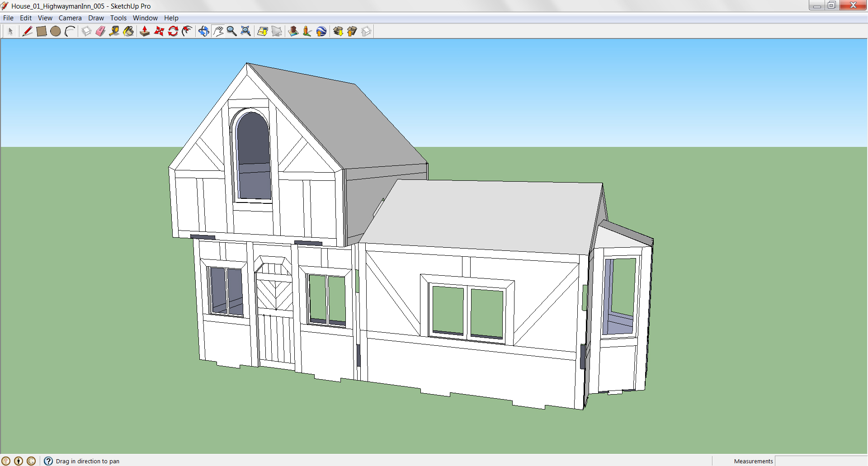Select the Offset tool
This screenshot has width=868, height=466.
click(x=187, y=31)
